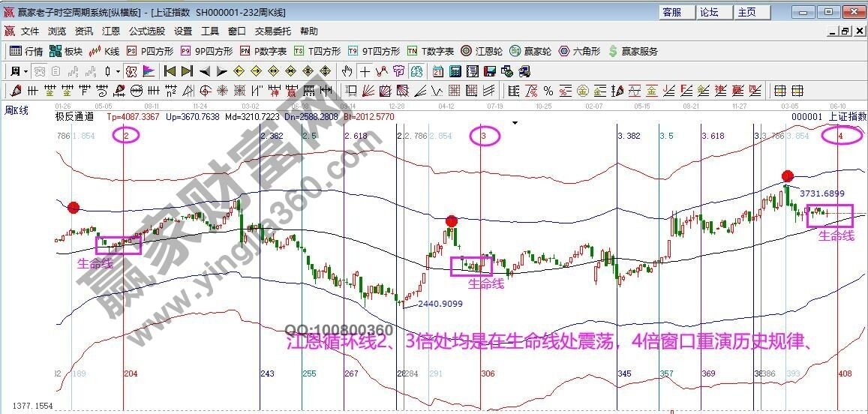
Task: Click the percent (%) tool icon
Action: 548,91
